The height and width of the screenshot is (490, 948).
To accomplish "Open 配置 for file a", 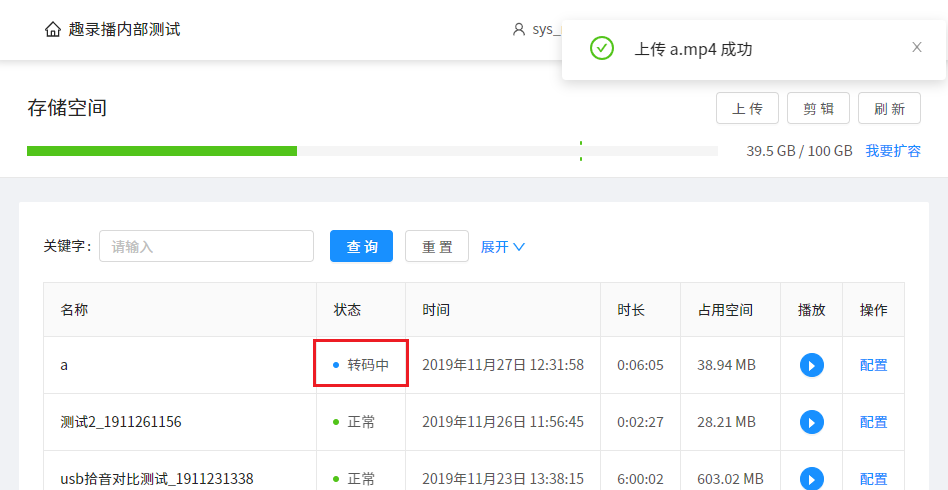I will [x=874, y=365].
